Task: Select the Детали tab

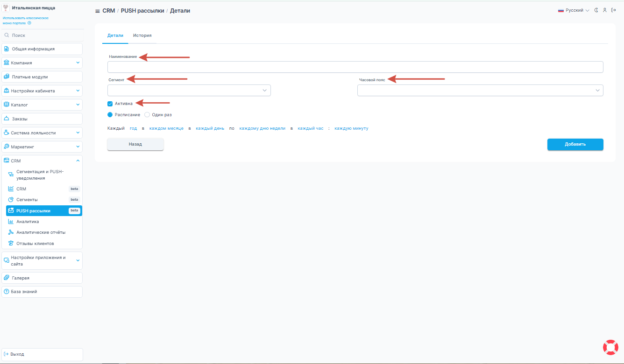Action: [x=115, y=35]
